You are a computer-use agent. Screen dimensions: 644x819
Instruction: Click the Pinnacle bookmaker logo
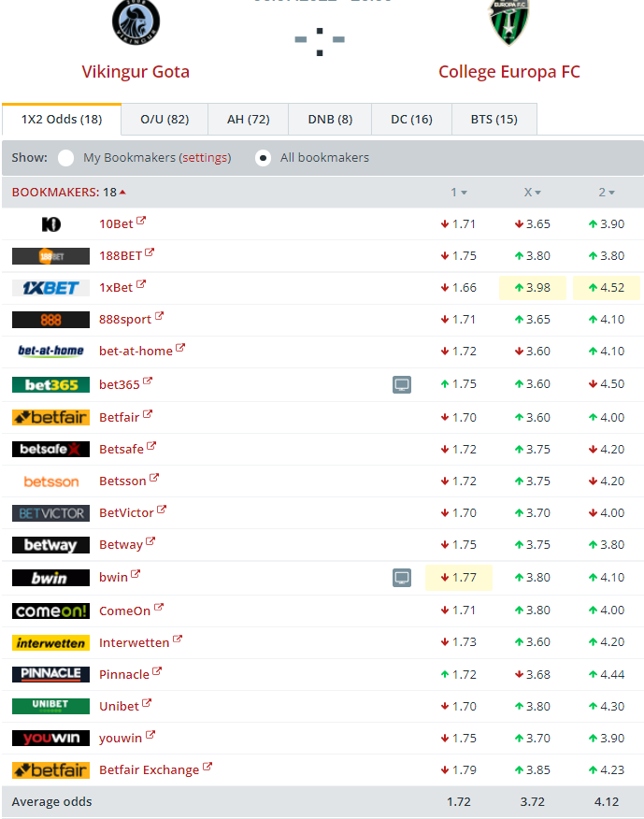coord(50,674)
